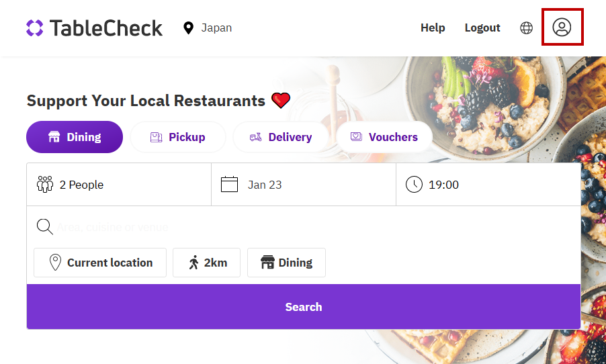This screenshot has height=364, width=606.
Task: Click the calendar icon beside Jan 23
Action: pyautogui.click(x=230, y=184)
